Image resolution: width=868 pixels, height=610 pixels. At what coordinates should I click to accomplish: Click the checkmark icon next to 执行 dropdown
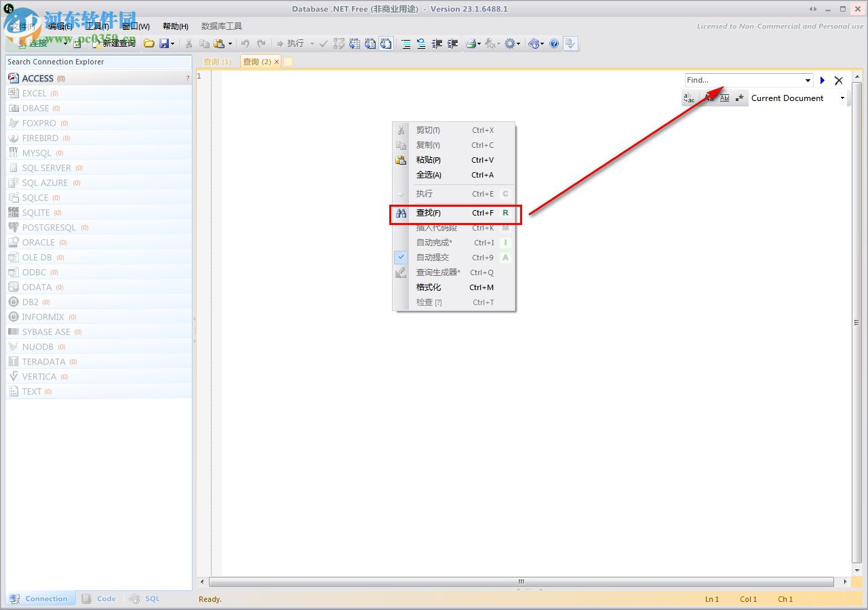tap(323, 43)
